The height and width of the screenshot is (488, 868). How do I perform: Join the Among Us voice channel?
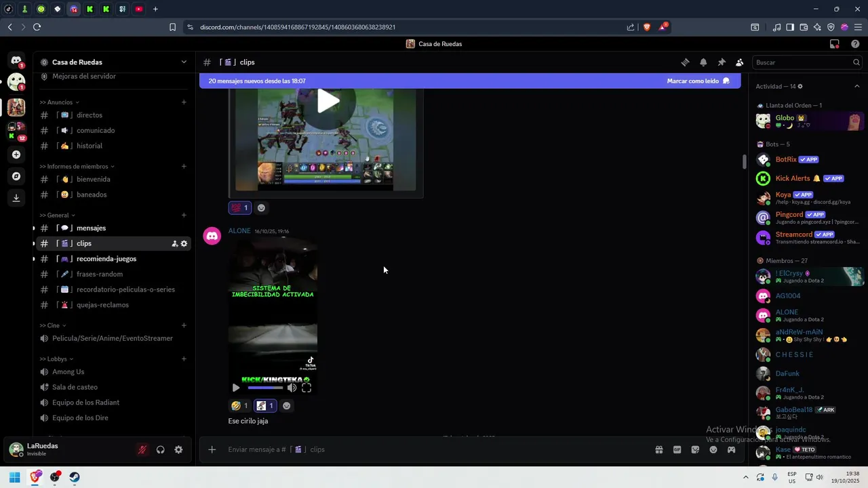click(113, 372)
